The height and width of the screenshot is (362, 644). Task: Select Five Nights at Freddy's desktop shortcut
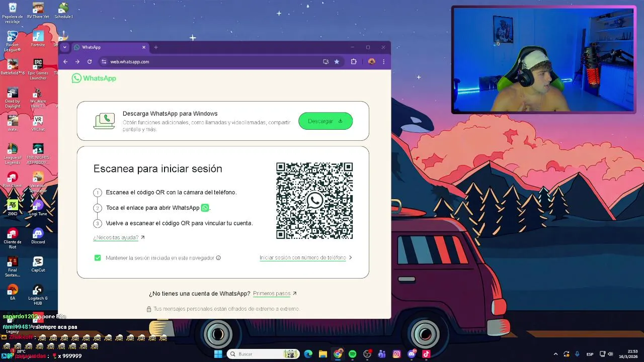coord(38,154)
